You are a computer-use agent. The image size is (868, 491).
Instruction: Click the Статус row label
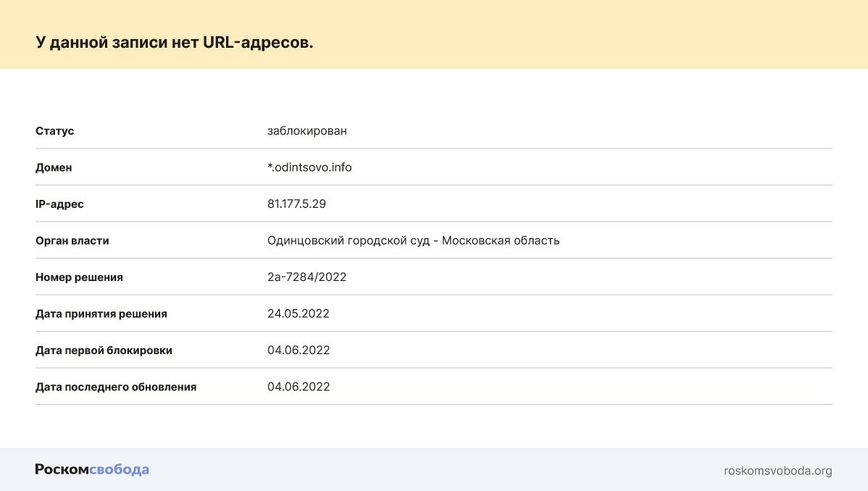pyautogui.click(x=55, y=131)
